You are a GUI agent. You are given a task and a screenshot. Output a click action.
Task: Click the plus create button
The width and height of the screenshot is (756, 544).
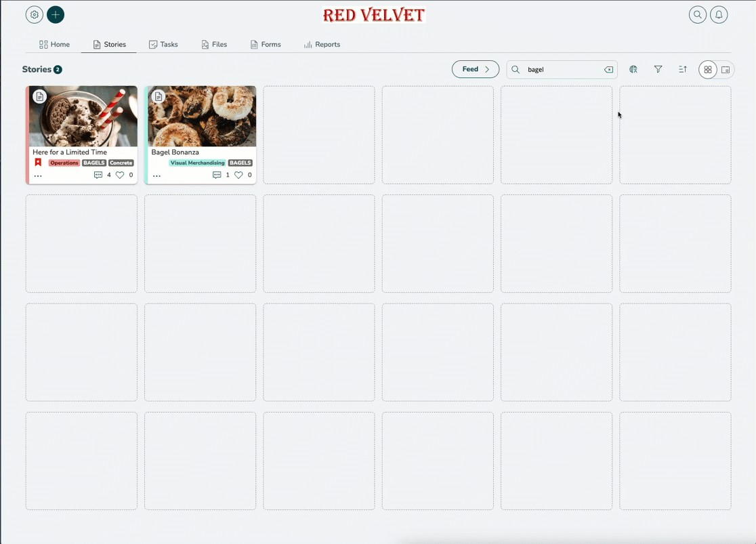click(56, 14)
